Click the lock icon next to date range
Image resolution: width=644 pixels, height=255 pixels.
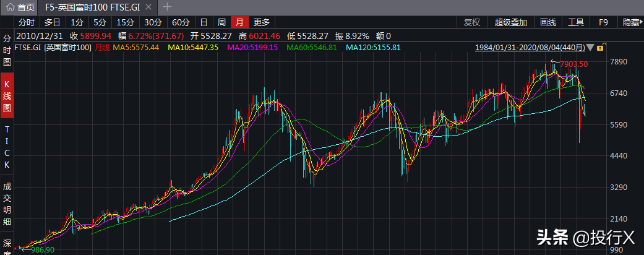tap(601, 48)
